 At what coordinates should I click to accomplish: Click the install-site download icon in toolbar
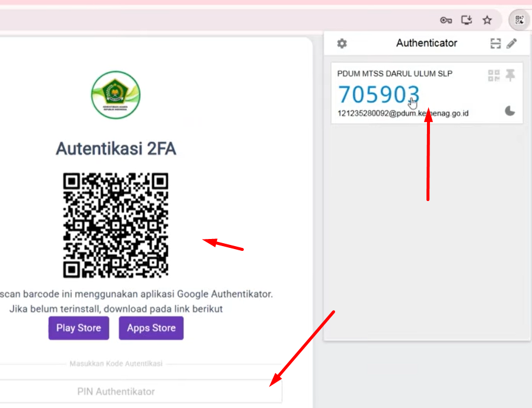pos(466,20)
